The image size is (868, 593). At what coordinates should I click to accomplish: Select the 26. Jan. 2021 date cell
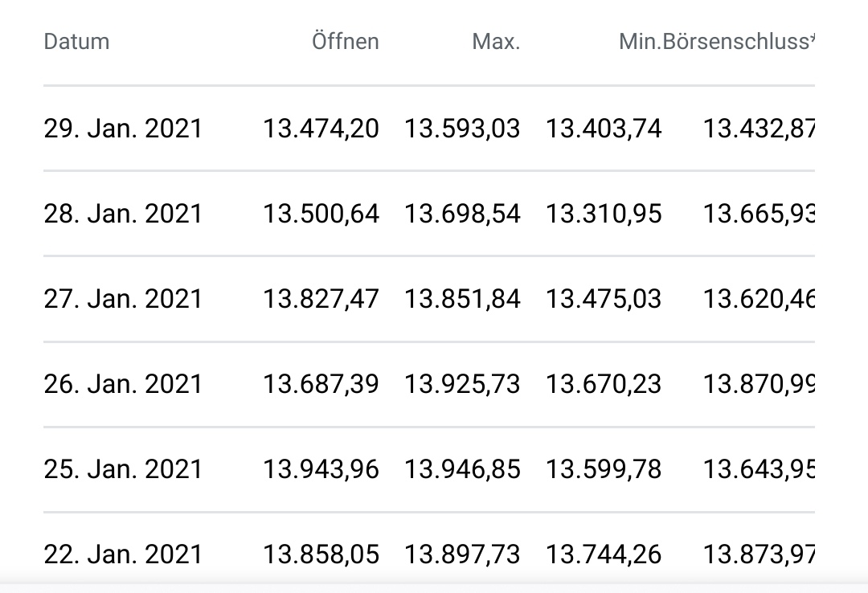[123, 384]
